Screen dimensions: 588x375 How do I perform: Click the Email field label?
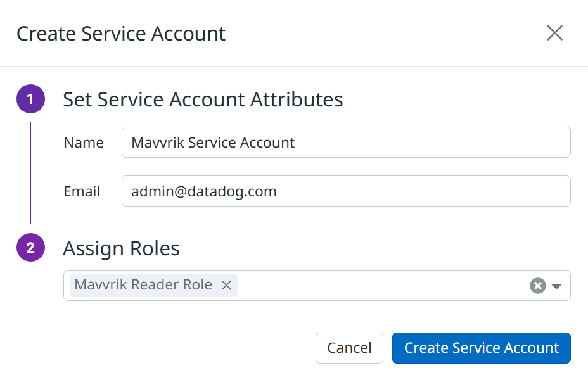(x=82, y=191)
